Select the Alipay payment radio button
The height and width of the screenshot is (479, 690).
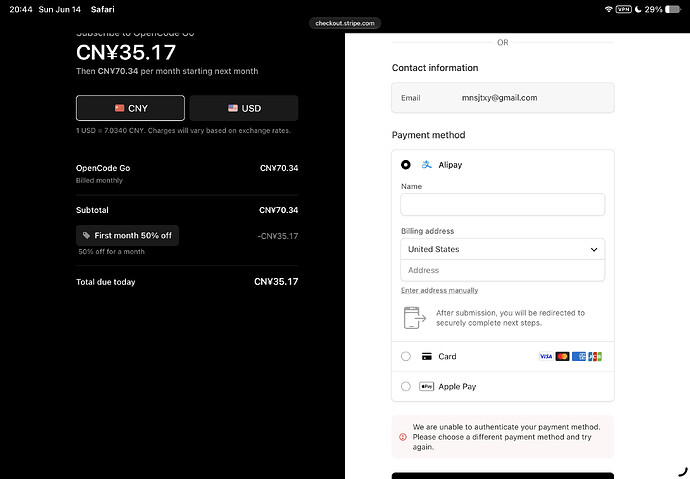coord(406,165)
